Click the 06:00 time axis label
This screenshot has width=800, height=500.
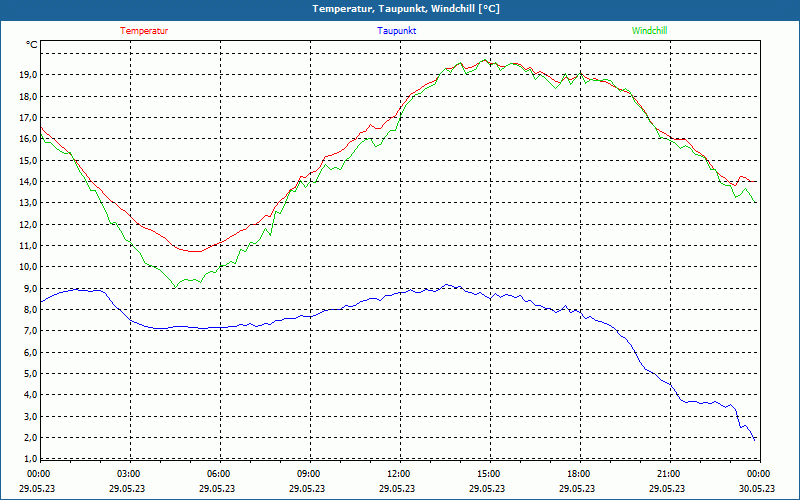click(219, 474)
